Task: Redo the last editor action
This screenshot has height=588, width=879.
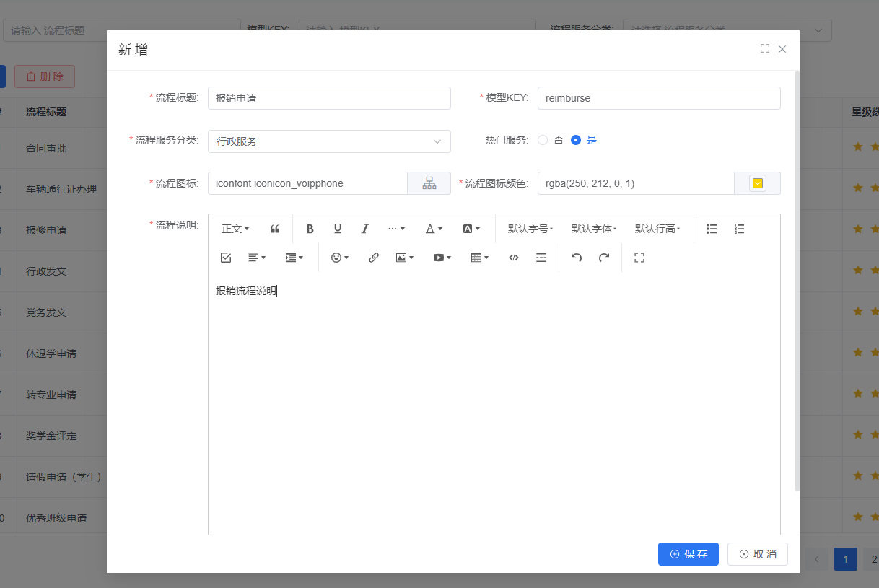Action: 604,258
